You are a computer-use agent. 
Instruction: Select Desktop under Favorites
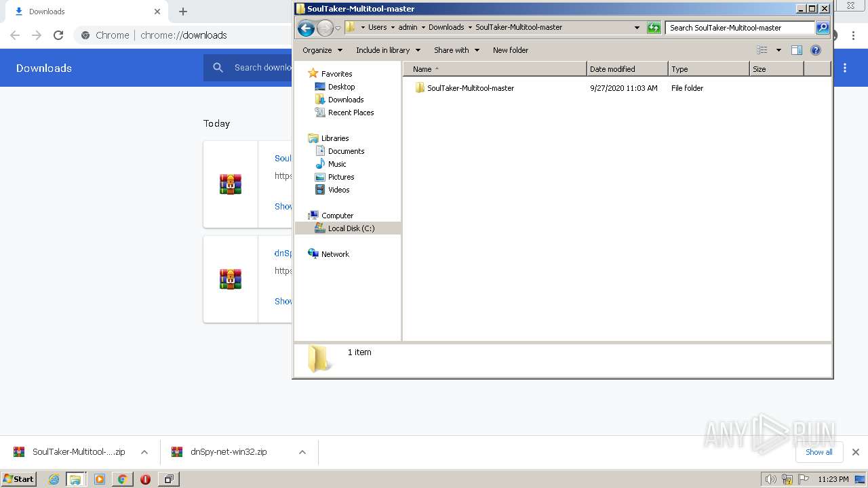pos(335,87)
